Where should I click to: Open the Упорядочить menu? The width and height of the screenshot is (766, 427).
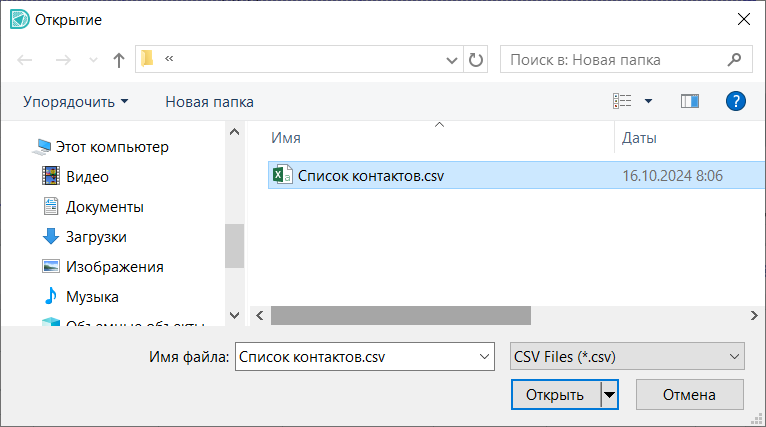[x=76, y=102]
